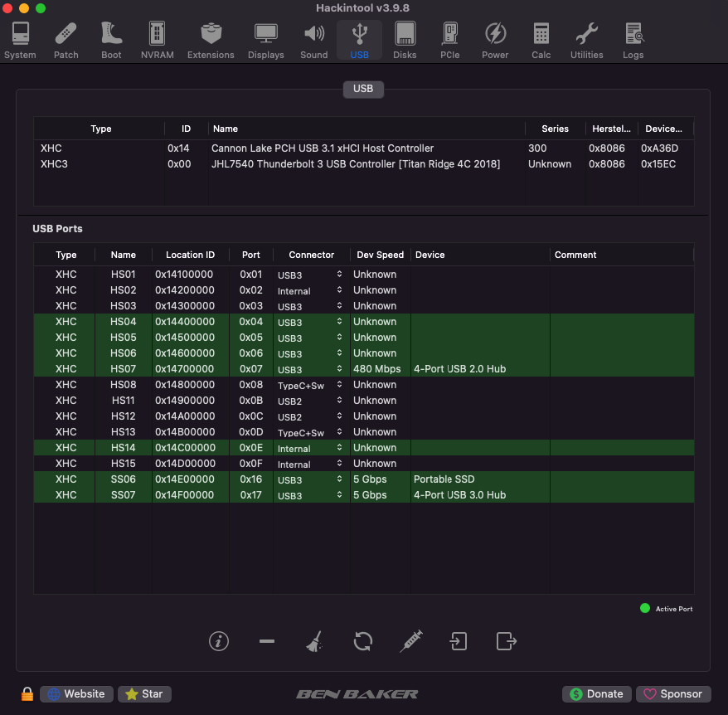Screen dimensions: 728x715
Task: Click the minus icon to remove port
Action: pos(267,641)
